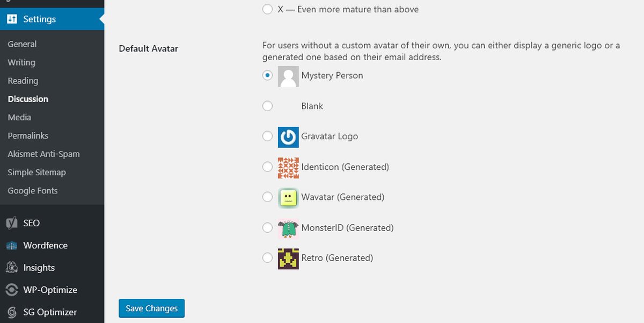Open Media settings
The image size is (644, 323).
click(19, 117)
